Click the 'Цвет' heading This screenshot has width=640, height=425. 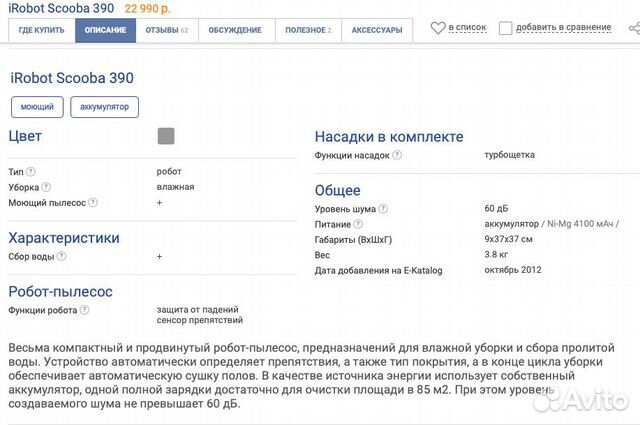(25, 136)
